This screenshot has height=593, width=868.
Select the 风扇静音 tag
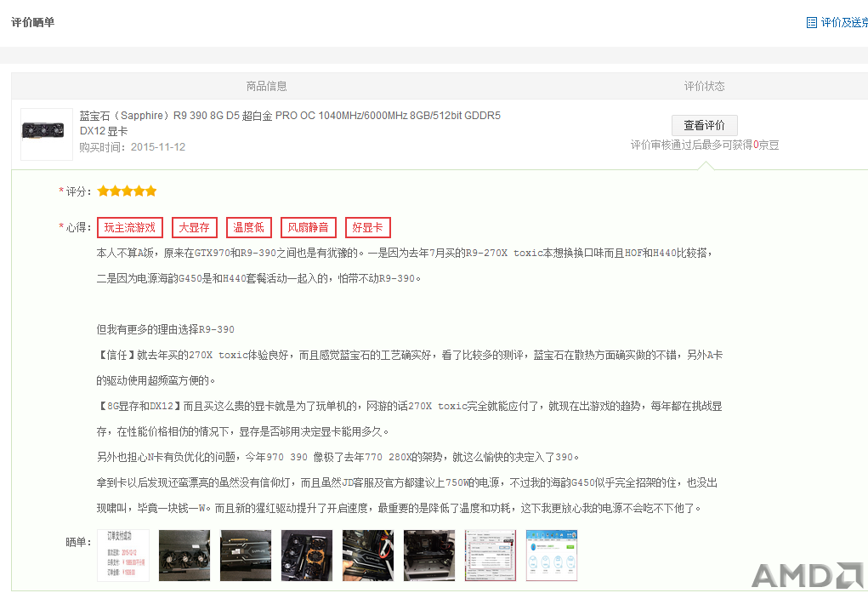[309, 227]
